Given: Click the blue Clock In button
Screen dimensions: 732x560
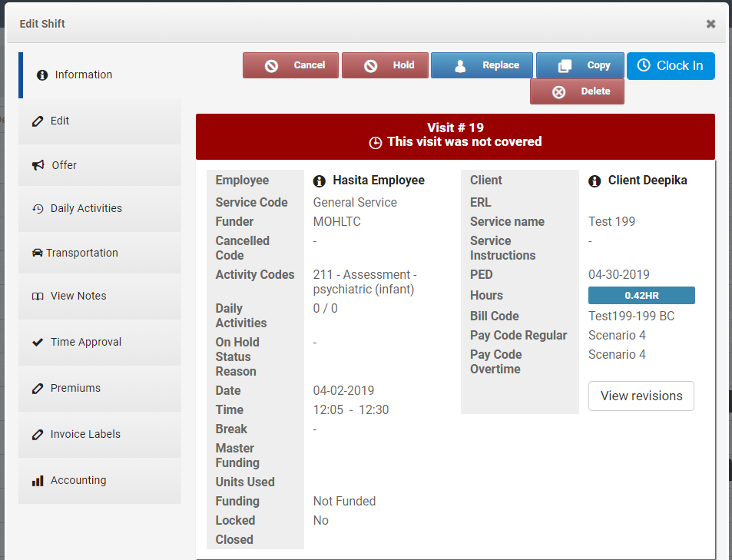Looking at the screenshot, I should 671,66.
